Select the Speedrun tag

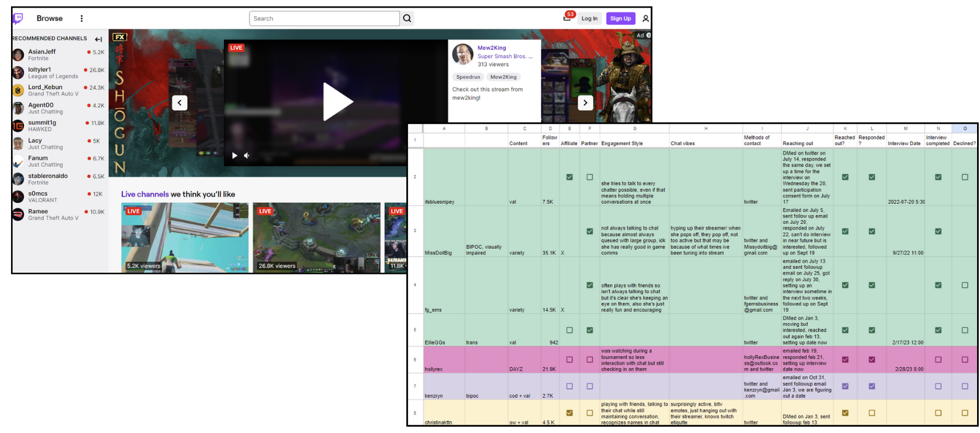click(468, 77)
